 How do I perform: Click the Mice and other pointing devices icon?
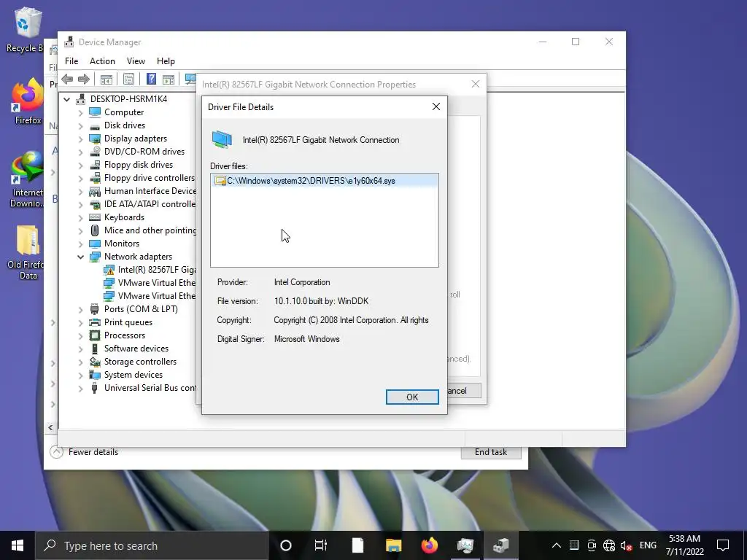pos(95,230)
